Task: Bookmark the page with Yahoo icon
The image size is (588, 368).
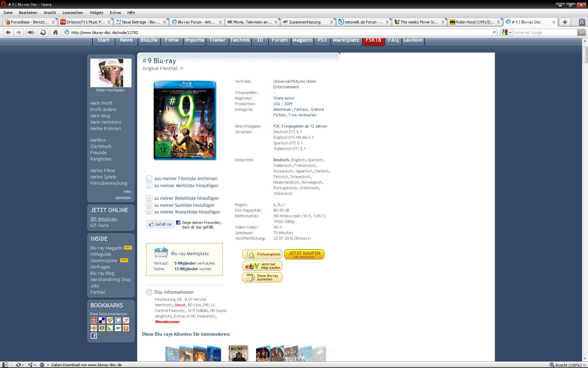Action: tap(126, 320)
